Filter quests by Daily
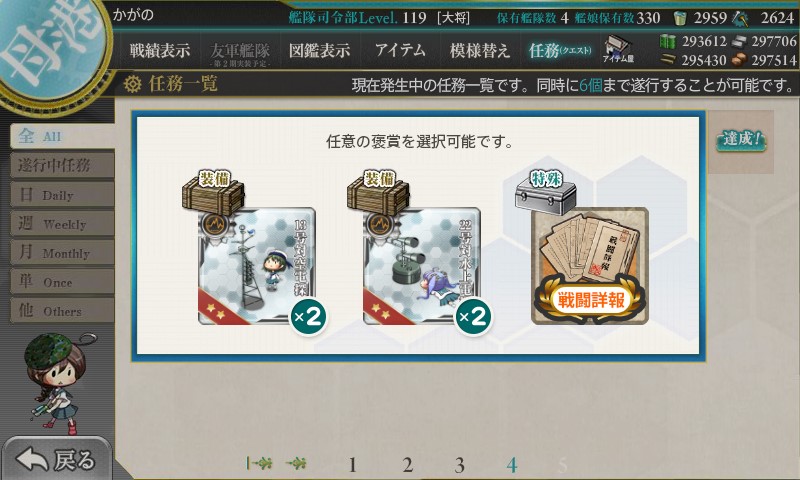Viewport: 800px width, 480px height. (62, 195)
